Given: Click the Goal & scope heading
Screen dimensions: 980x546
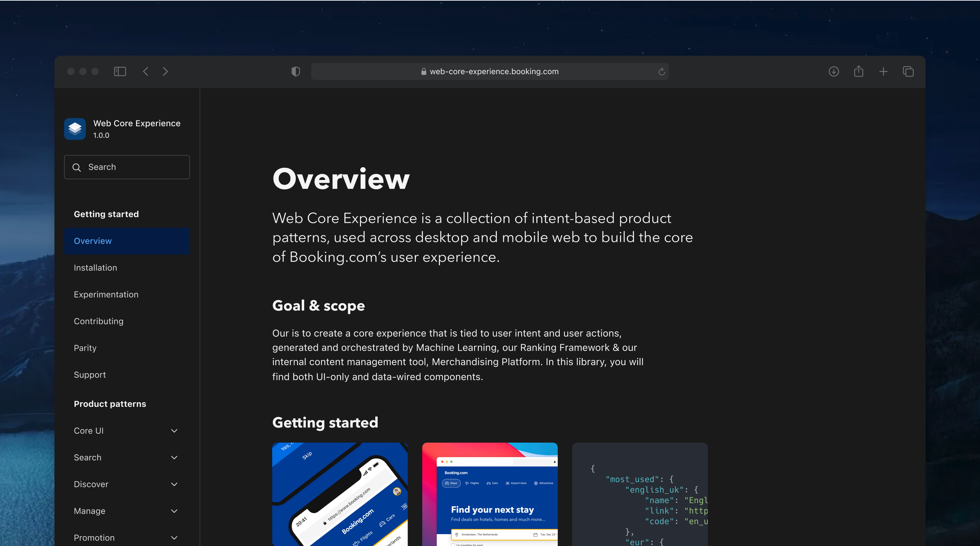Looking at the screenshot, I should (x=318, y=306).
